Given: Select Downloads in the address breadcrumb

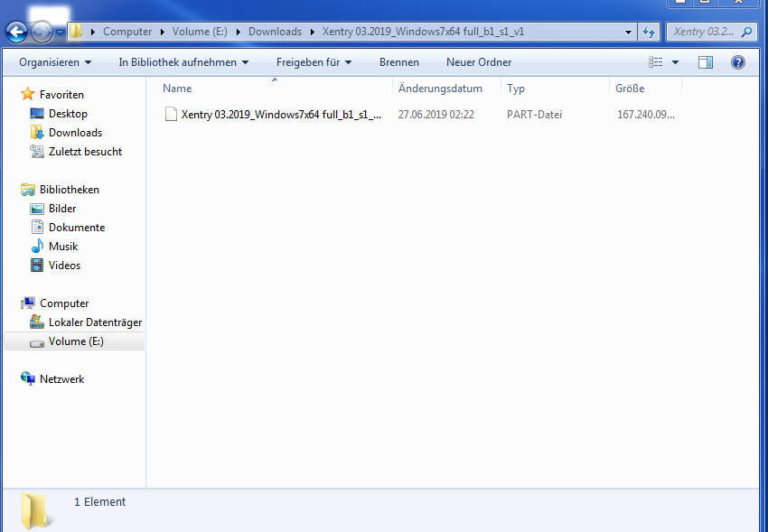Looking at the screenshot, I should [x=275, y=32].
